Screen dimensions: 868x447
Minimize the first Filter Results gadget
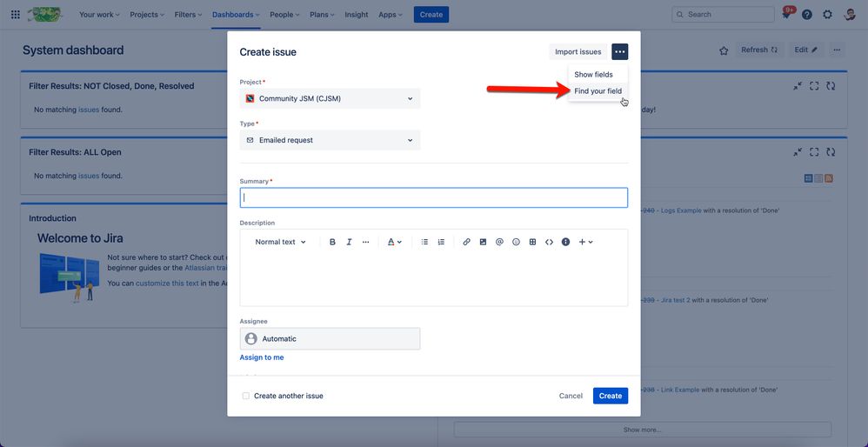pos(798,86)
